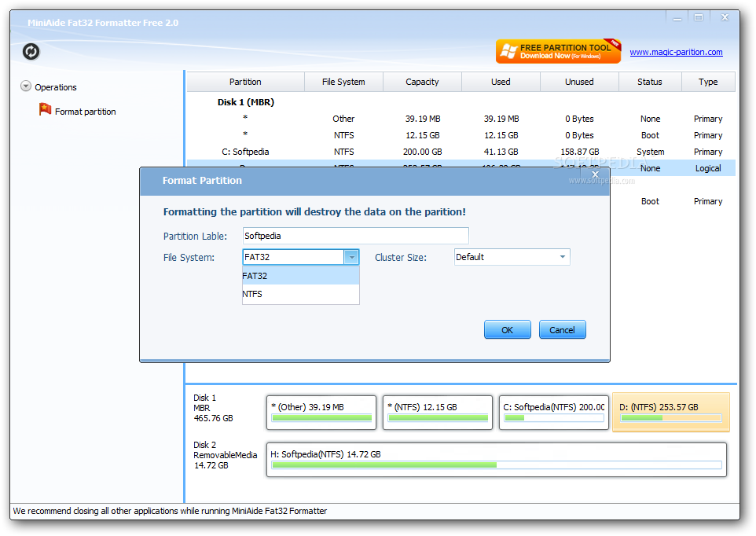Viewport: 756px width, 536px height.
Task: Select the 12.15 GB NTFS partition row
Action: [x=461, y=135]
